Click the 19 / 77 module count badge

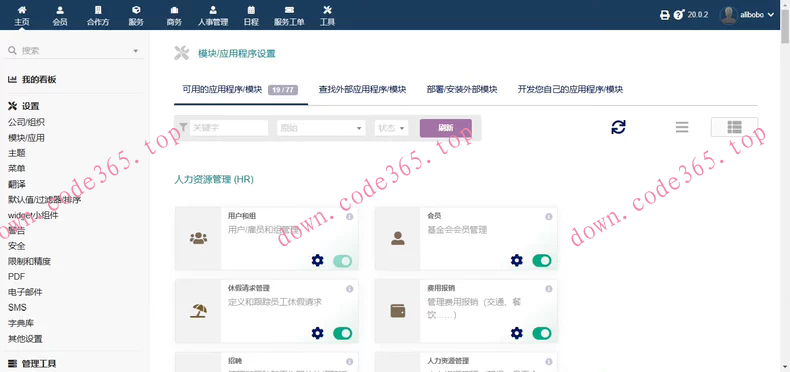tap(283, 90)
